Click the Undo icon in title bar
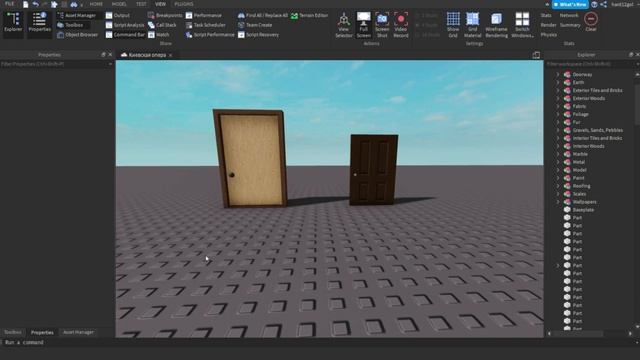The width and height of the screenshot is (640, 360). click(36, 4)
